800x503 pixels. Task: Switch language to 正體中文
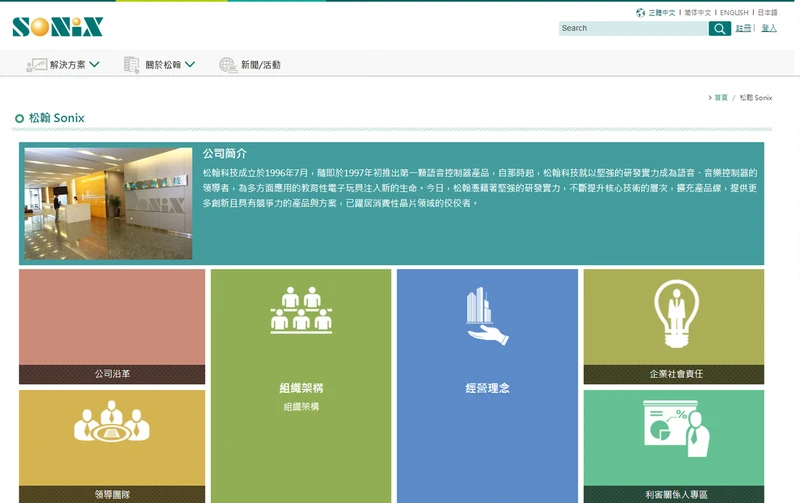[x=662, y=13]
